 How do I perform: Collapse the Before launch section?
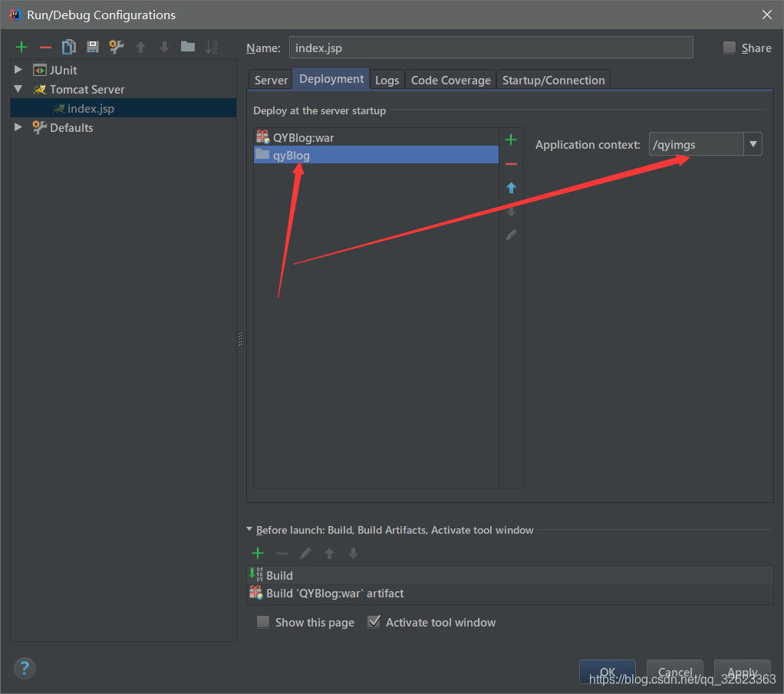(249, 529)
